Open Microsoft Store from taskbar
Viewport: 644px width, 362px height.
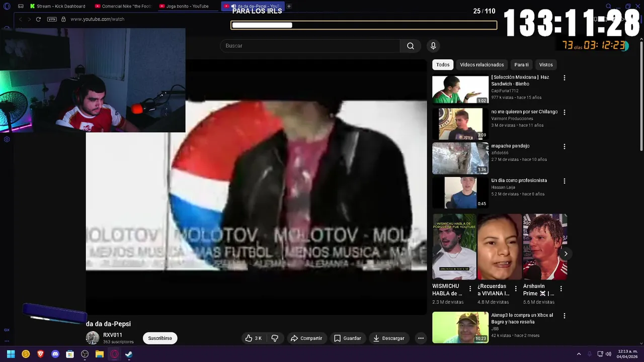coord(70,354)
